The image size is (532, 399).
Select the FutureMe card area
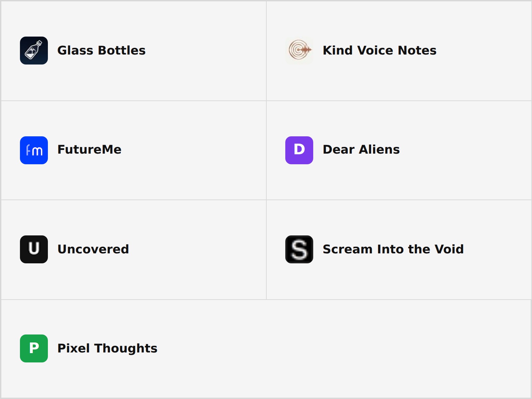(x=134, y=150)
